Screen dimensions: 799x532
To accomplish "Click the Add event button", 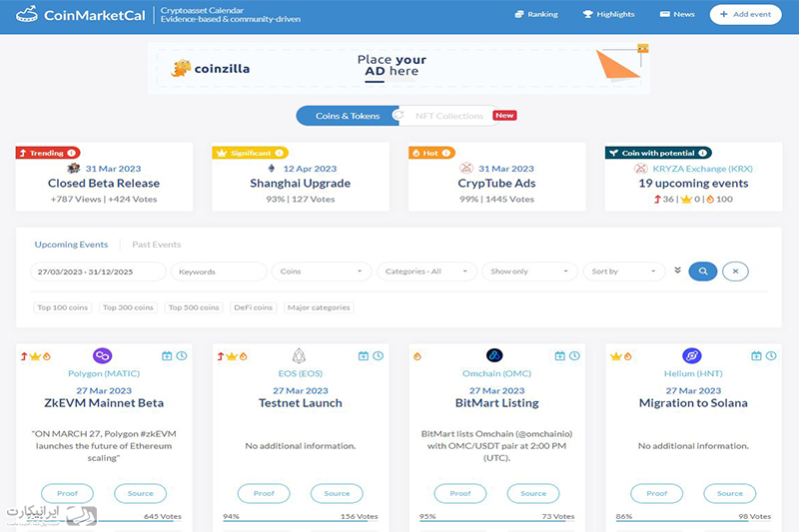I will click(x=745, y=14).
